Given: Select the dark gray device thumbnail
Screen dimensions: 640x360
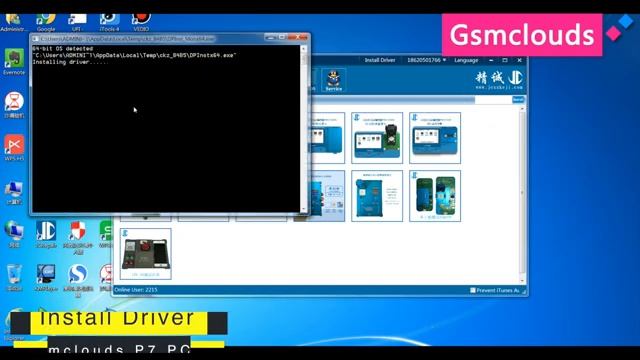Looking at the screenshot, I should (x=146, y=254).
